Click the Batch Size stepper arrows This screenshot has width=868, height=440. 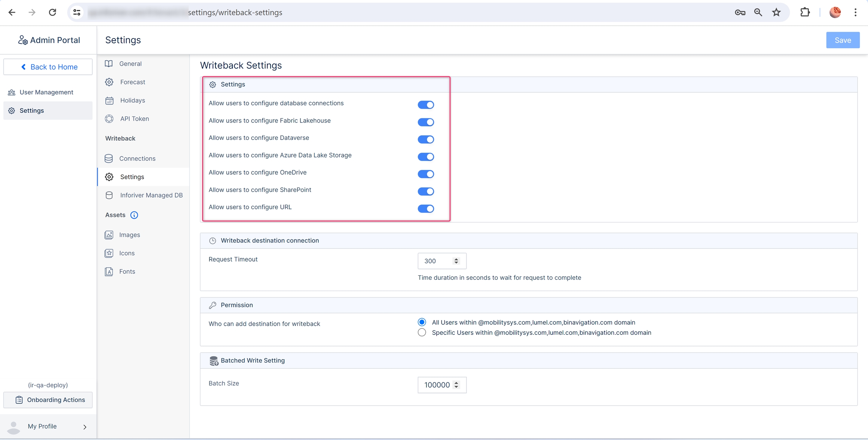point(456,385)
